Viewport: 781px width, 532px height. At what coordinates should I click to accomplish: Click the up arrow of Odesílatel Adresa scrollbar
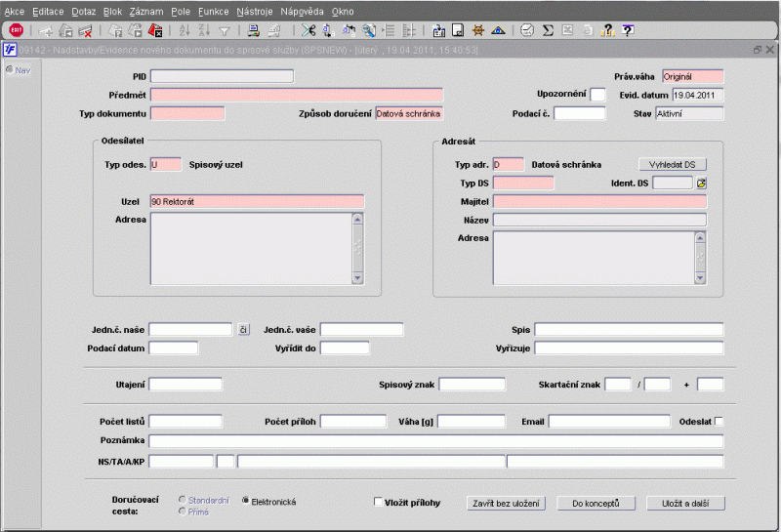point(357,220)
